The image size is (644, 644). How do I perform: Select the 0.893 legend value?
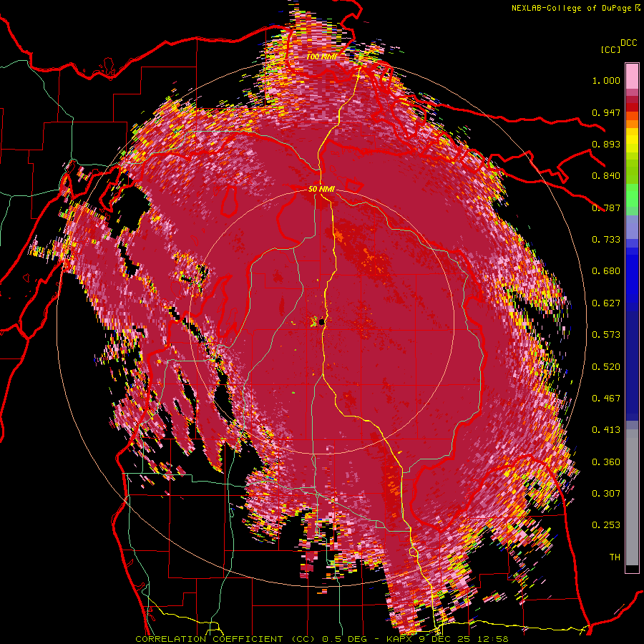pos(606,144)
